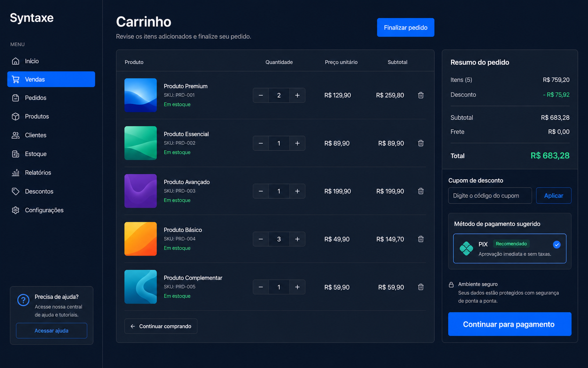The width and height of the screenshot is (588, 368).
Task: Decrease quantity of Produto Complementar
Action: pyautogui.click(x=261, y=287)
